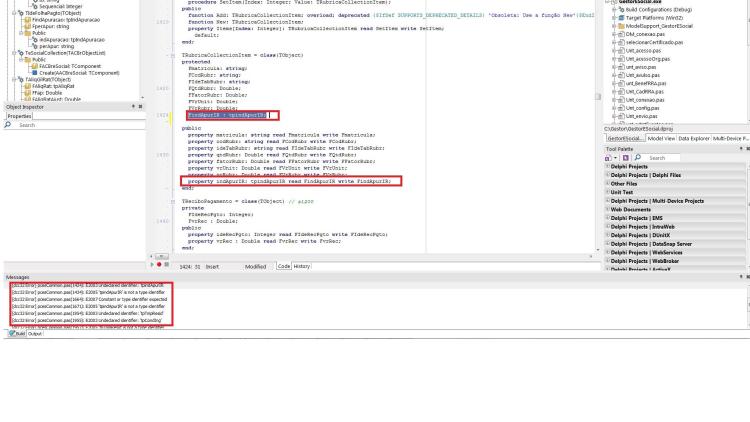Toggle code folding at TReciboPagamento class

[x=173, y=201]
